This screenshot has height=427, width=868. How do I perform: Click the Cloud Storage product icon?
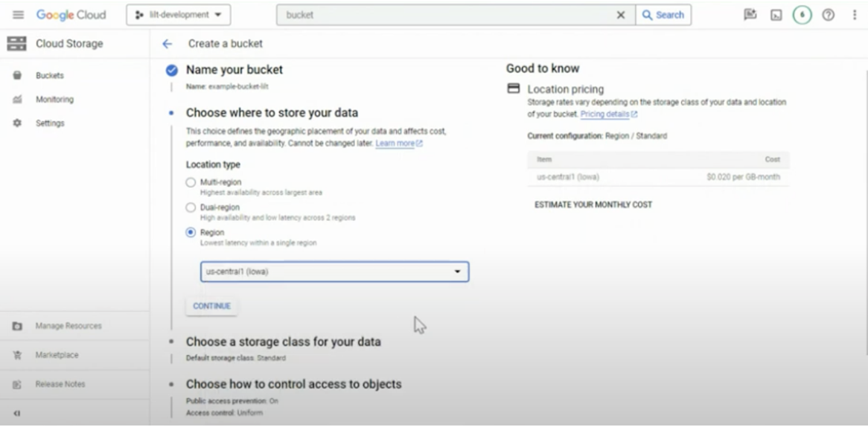[16, 44]
